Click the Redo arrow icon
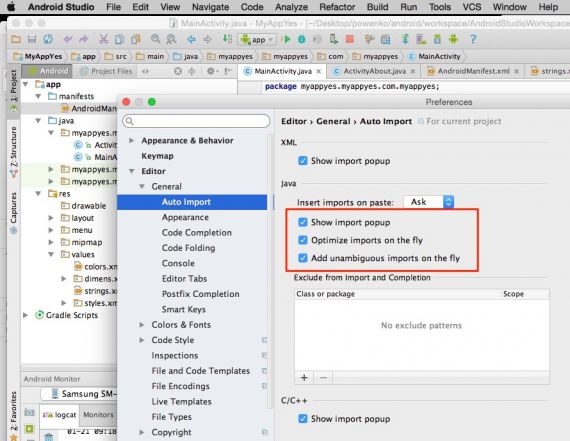570x441 pixels. pos(84,39)
